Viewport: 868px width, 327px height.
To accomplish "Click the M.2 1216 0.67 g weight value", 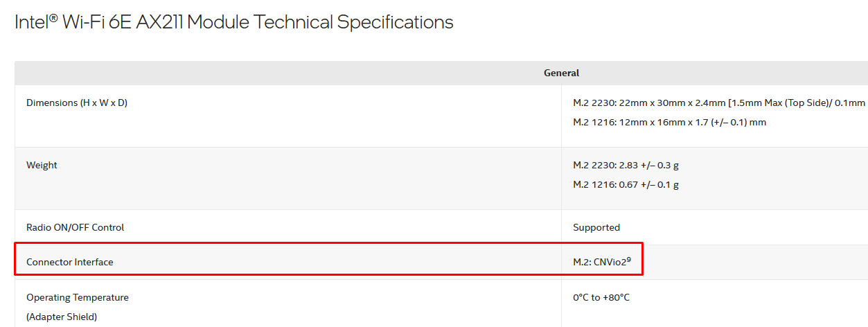I will click(626, 184).
